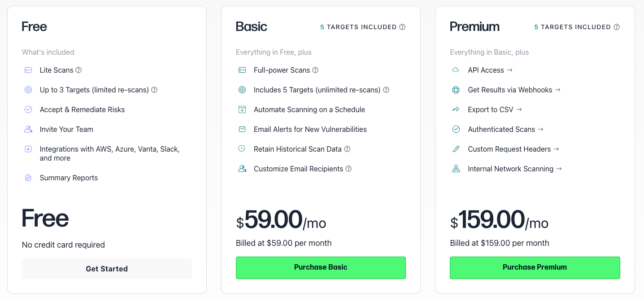This screenshot has height=301, width=644.
Task: Open the Custom Request Headers link
Action: click(x=513, y=149)
